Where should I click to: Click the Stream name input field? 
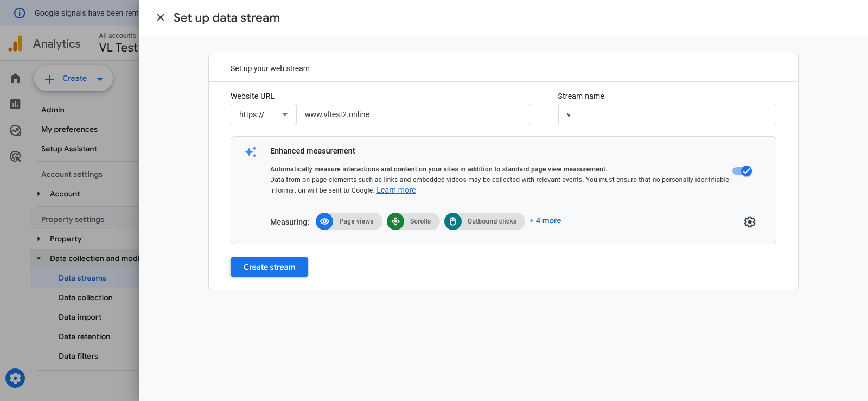point(667,114)
